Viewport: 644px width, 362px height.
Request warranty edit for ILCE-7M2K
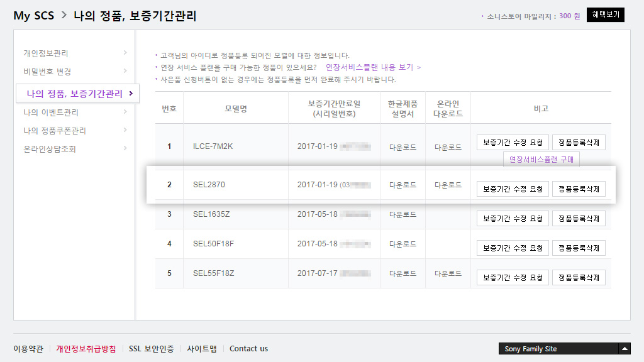pos(513,143)
